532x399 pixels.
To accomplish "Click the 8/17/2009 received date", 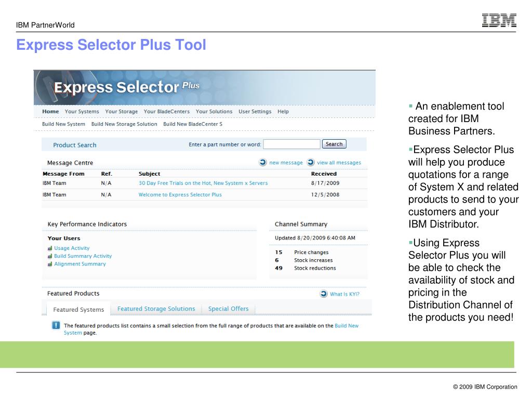I will click(325, 183).
